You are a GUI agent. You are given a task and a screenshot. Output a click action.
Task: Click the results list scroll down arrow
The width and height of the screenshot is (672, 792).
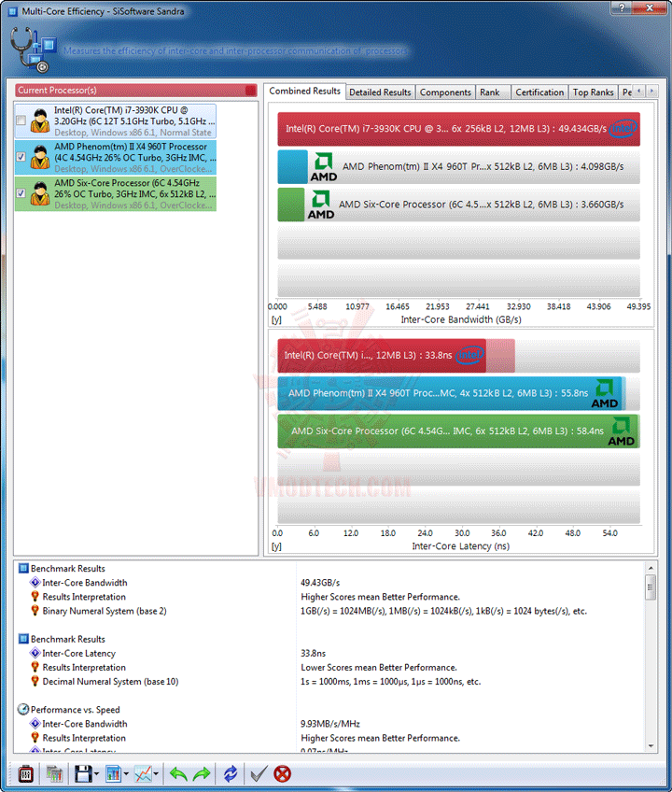tap(651, 746)
